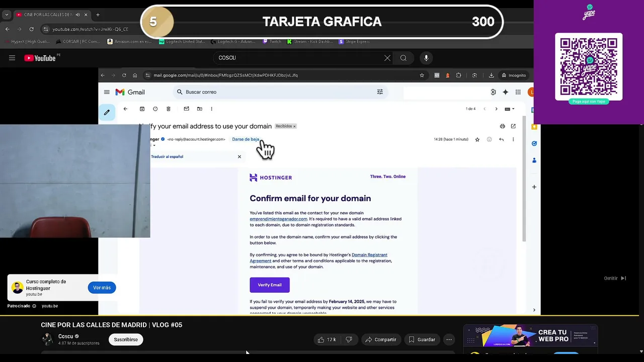Open the Stream - Kick Dashboard bookmark

coord(310,42)
